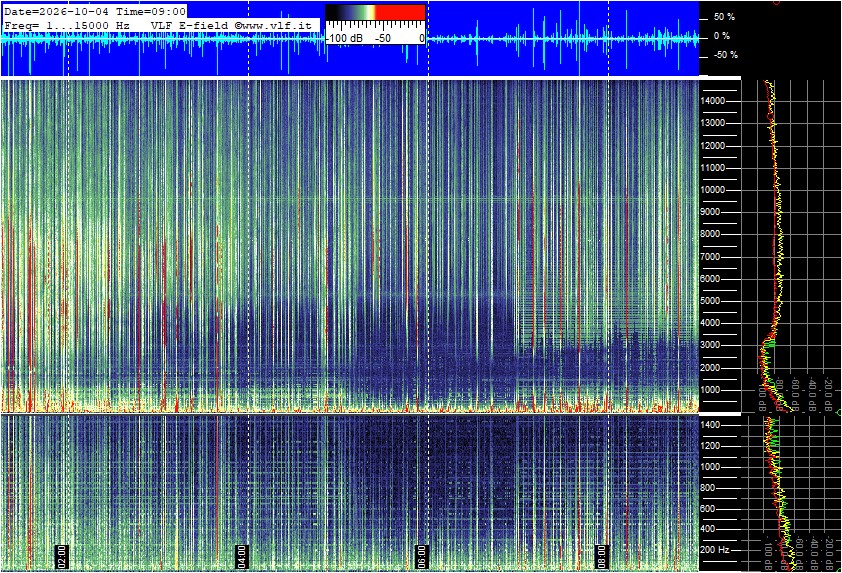Click the -50 label on color scale
The image size is (842, 573).
(x=382, y=39)
